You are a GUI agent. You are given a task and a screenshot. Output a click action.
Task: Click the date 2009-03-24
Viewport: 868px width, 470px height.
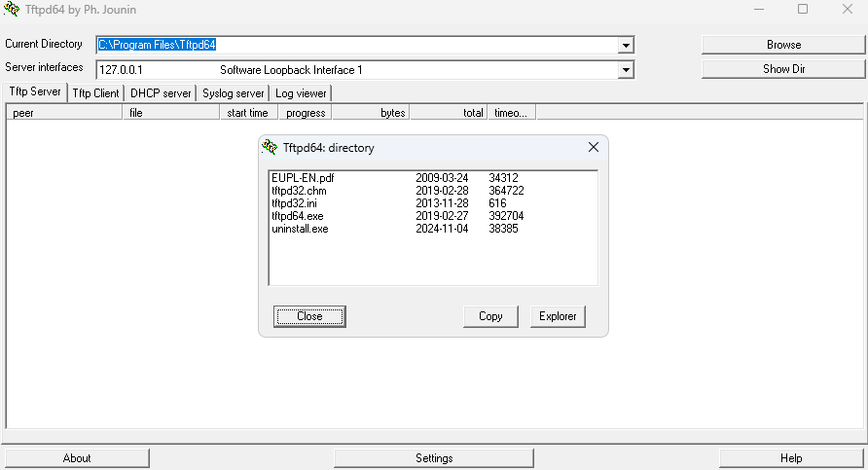pyautogui.click(x=442, y=178)
